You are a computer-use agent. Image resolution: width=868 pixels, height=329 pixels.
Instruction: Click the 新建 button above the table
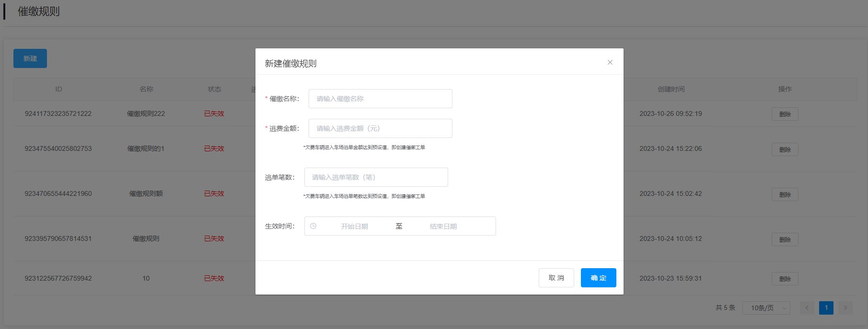coord(30,58)
